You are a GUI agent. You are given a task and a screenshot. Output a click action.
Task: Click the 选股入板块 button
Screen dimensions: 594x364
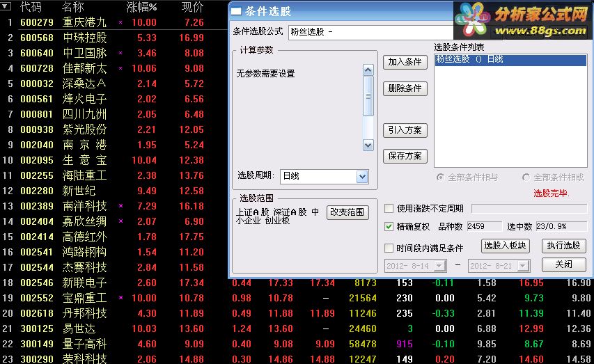pyautogui.click(x=506, y=246)
